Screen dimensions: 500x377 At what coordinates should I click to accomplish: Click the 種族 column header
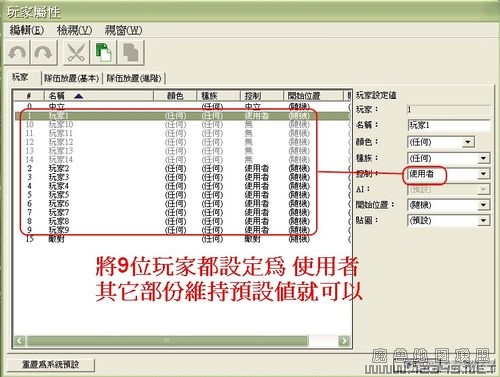219,96
